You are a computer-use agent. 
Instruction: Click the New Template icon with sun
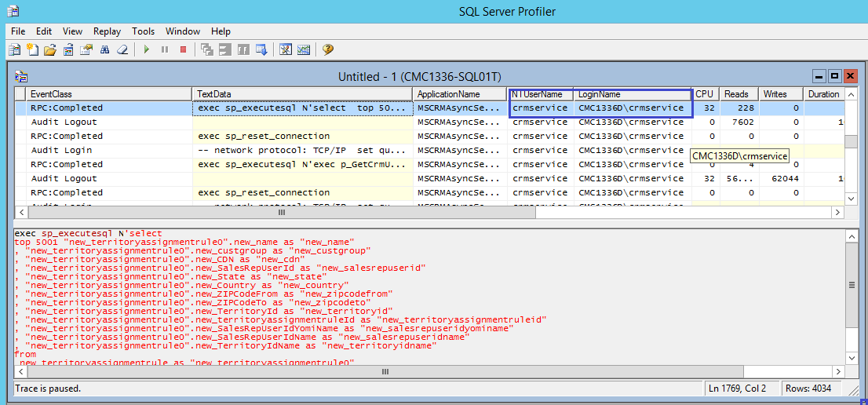pyautogui.click(x=32, y=49)
